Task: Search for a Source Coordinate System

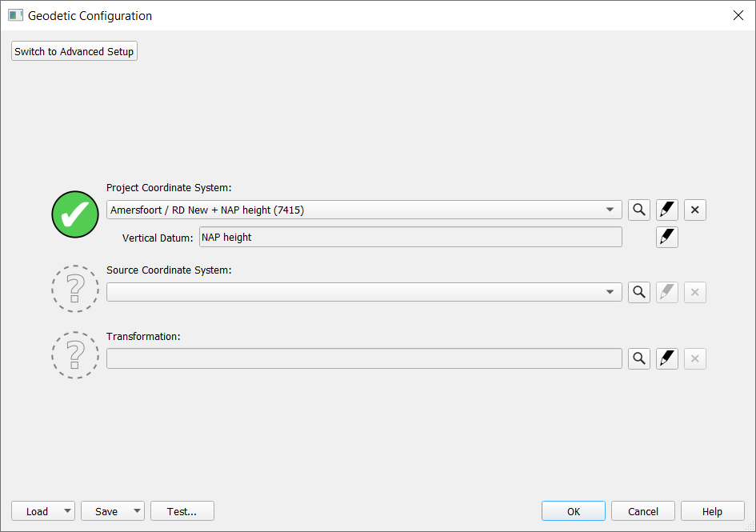Action: (x=638, y=293)
